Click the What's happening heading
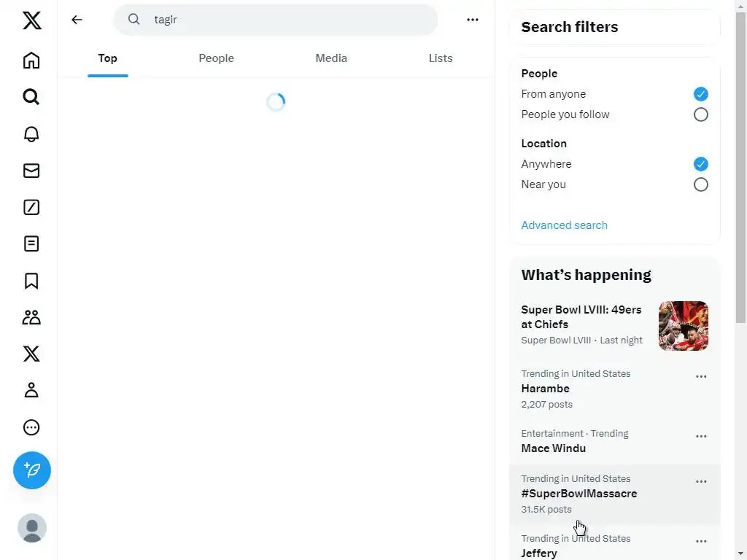747x560 pixels. [x=586, y=275]
